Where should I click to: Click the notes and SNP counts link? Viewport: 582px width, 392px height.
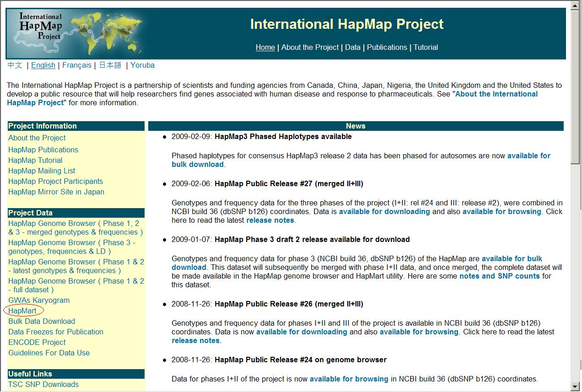point(499,276)
